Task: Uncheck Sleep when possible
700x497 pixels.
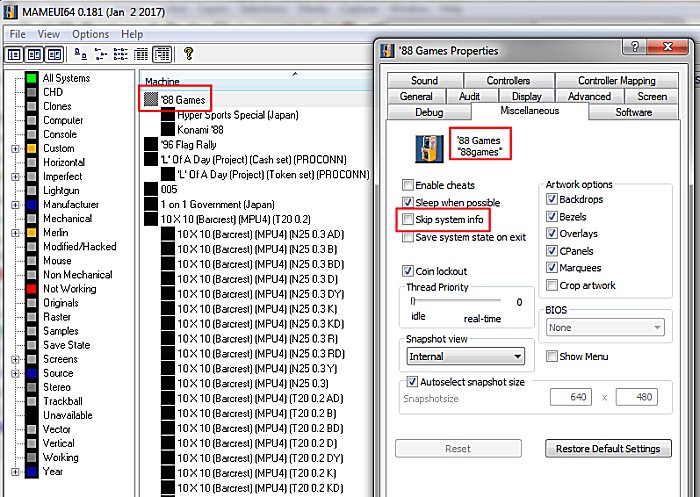Action: click(x=408, y=202)
